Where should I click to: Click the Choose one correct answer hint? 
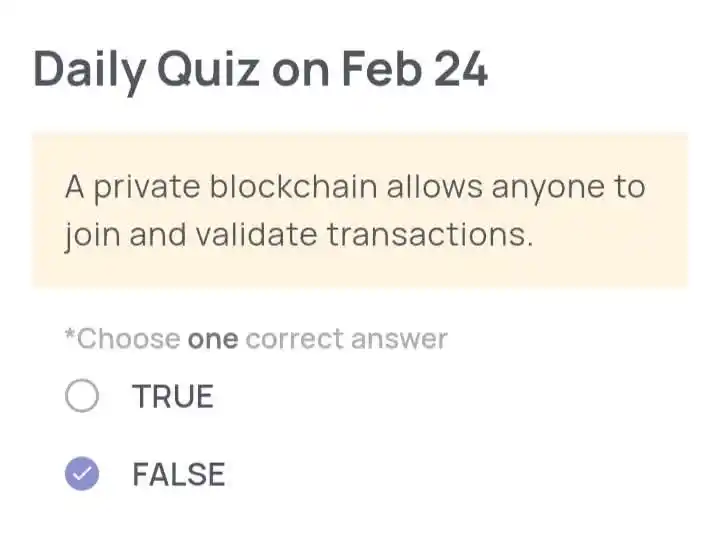(x=256, y=339)
